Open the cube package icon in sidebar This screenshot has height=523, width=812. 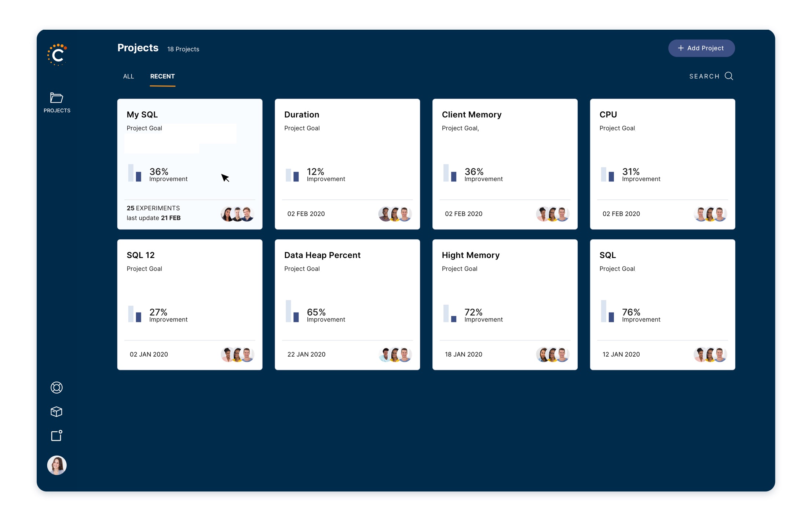click(56, 412)
